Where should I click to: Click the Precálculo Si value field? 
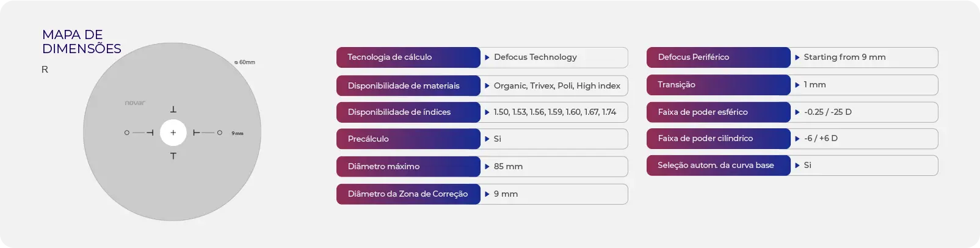tap(554, 139)
